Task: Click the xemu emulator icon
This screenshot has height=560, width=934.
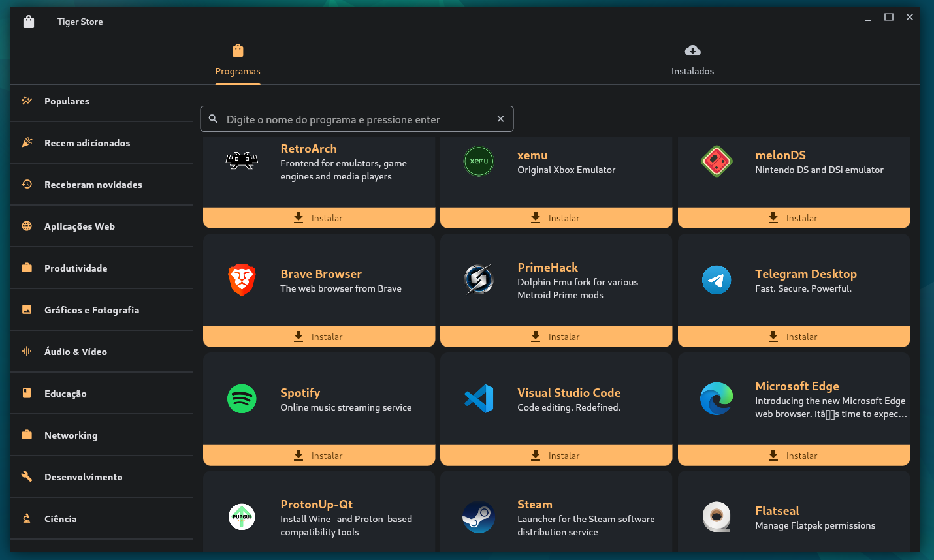Action: (x=479, y=161)
